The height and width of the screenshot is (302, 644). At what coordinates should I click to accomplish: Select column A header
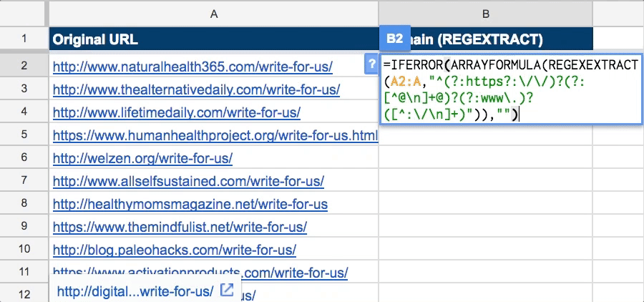pos(213,14)
